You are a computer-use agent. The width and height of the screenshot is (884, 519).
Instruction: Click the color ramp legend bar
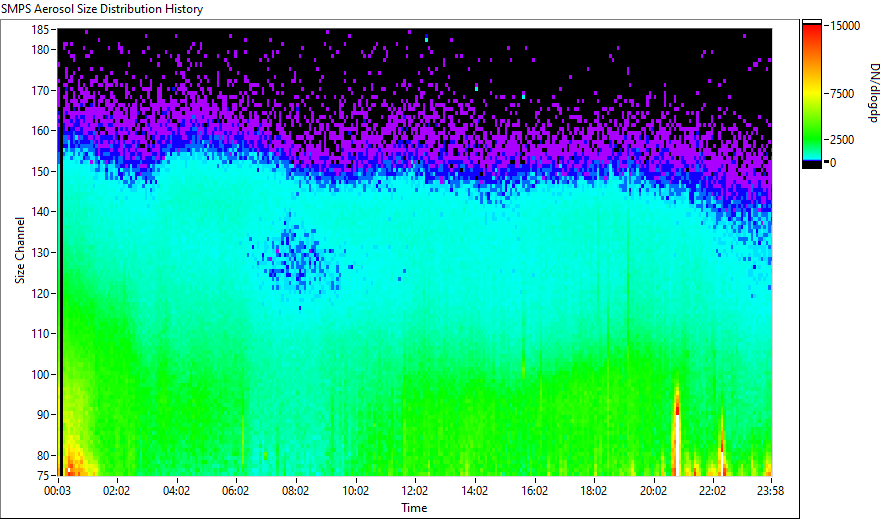(812, 94)
